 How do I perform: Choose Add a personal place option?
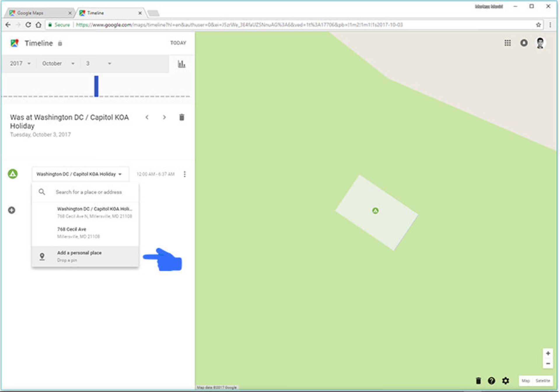tap(85, 256)
